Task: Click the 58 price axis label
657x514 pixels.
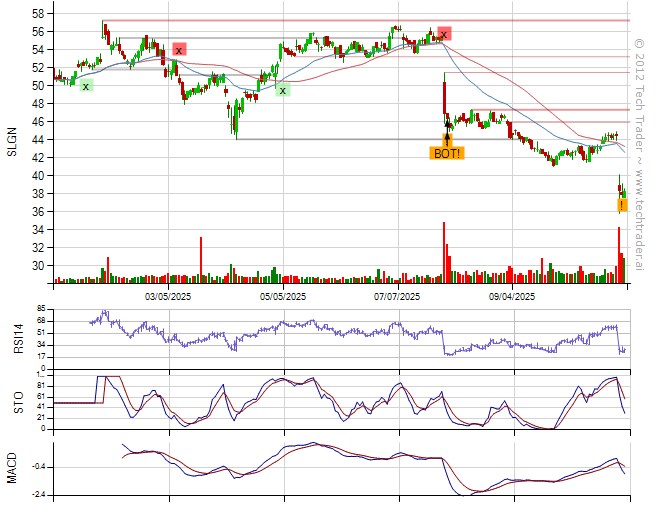Action: pos(36,14)
